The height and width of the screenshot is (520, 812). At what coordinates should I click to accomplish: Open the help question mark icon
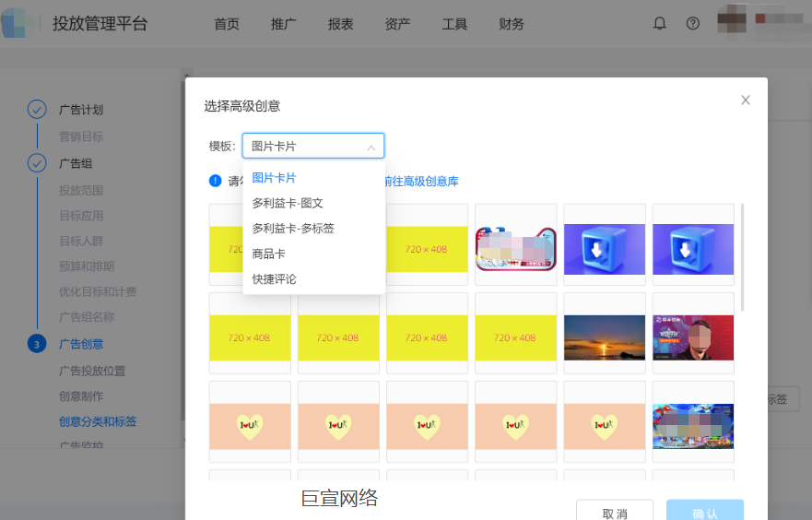692,23
